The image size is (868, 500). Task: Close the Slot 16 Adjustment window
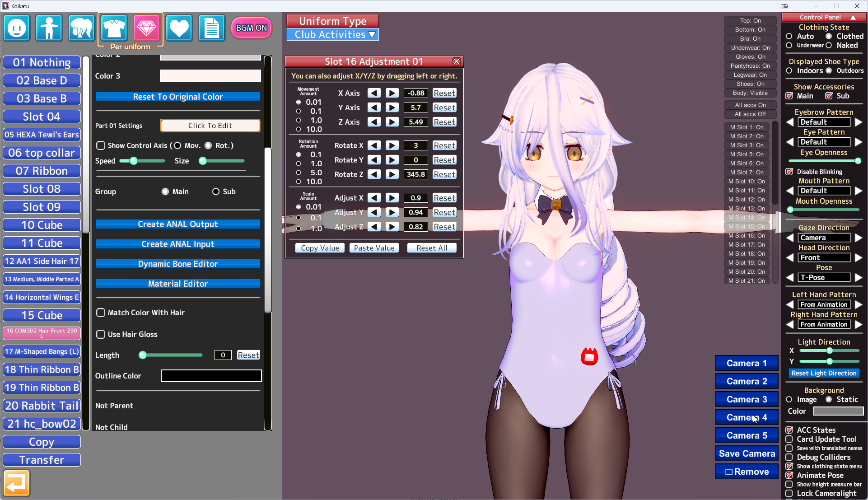point(457,61)
